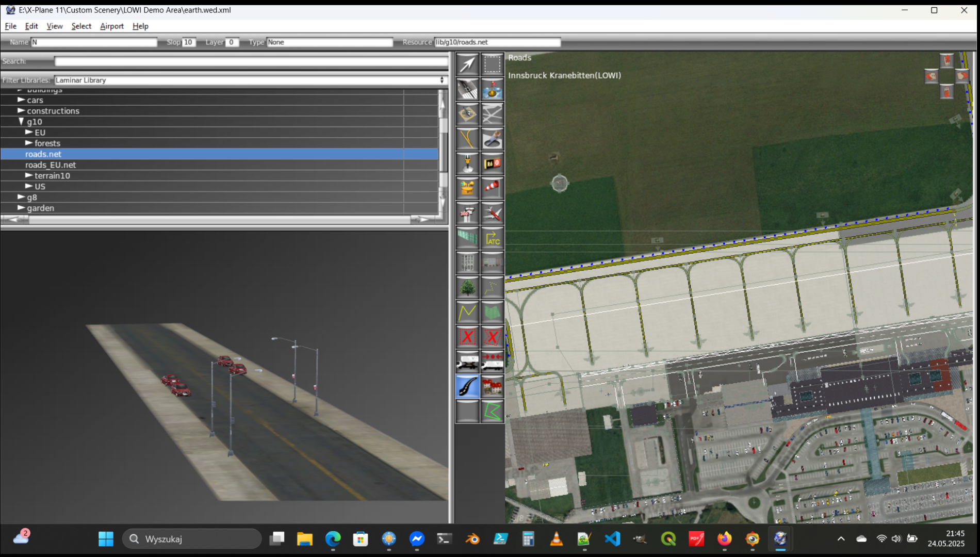Click the library list horizontal scrollbar
The width and height of the screenshot is (980, 557).
(220, 220)
